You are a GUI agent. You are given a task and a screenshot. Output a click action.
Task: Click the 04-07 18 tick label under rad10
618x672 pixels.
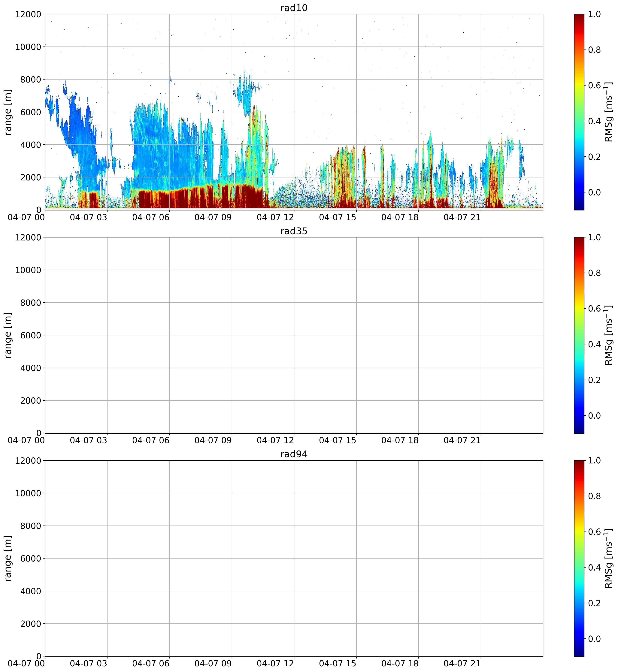pos(400,217)
